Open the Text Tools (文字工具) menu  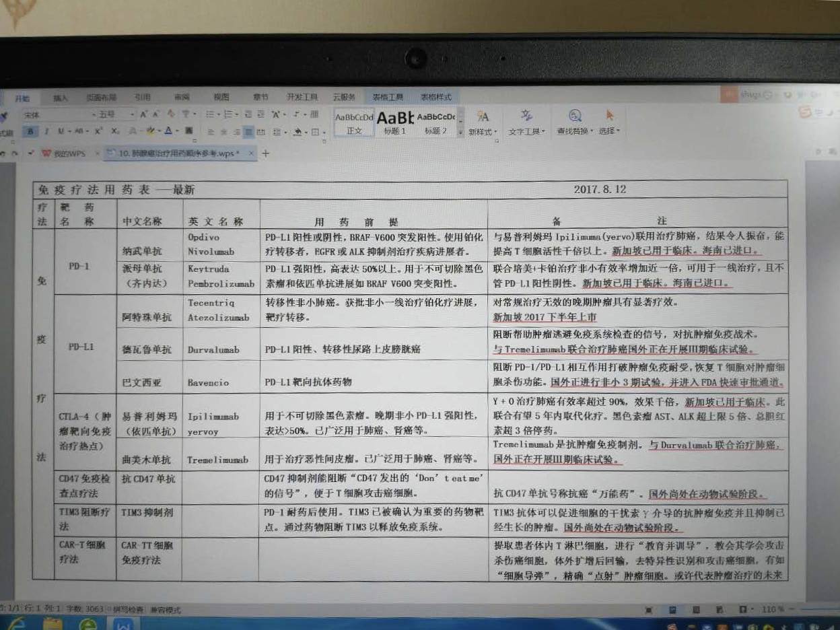527,131
